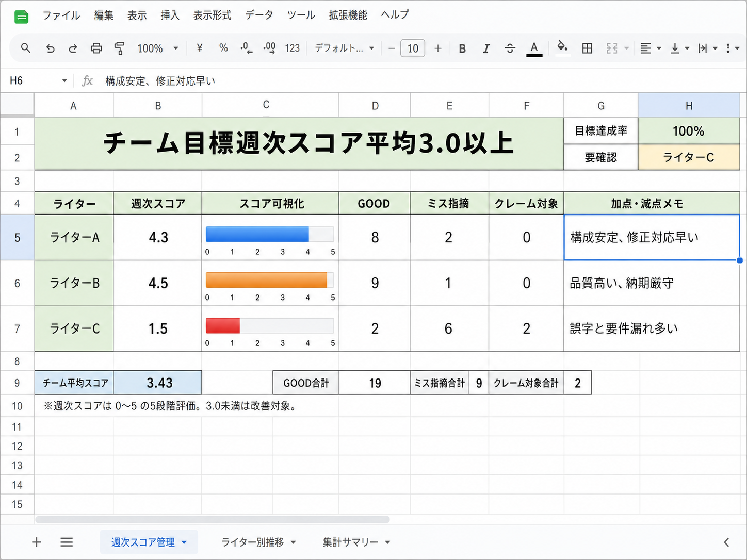The height and width of the screenshot is (560, 747).
Task: Select the 誤字と要件漏れ多い memo cell
Action: pos(652,329)
